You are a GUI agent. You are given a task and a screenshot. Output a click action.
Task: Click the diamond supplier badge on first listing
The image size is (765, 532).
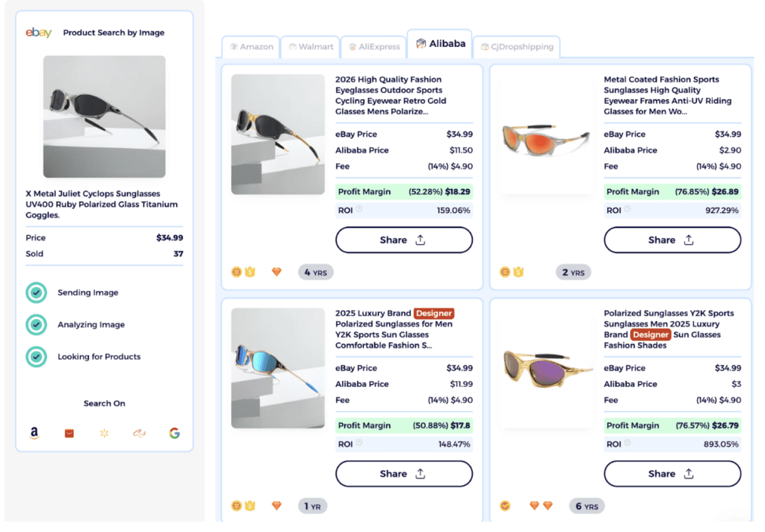tap(276, 272)
